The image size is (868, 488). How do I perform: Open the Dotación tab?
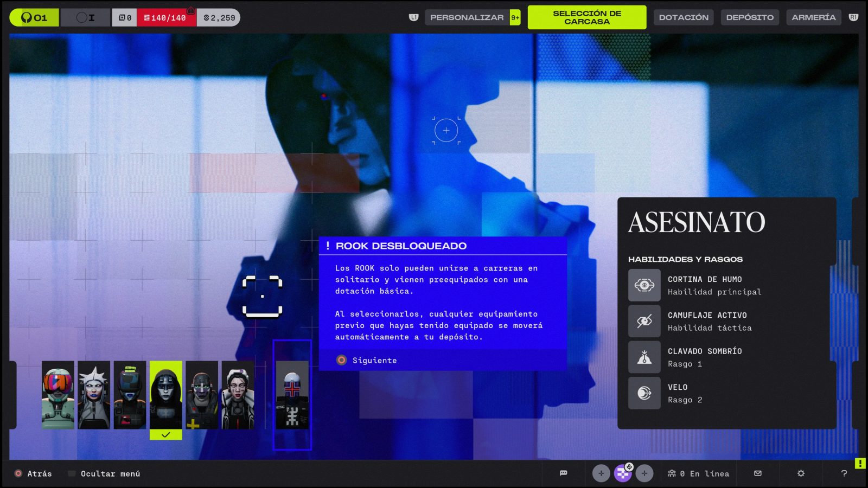coord(683,17)
